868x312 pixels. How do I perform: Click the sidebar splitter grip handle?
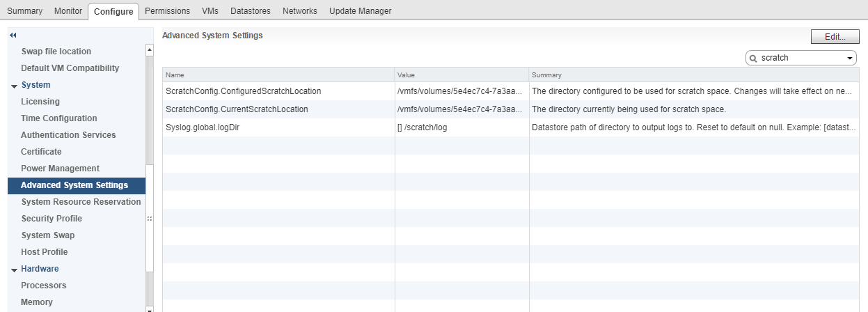(149, 218)
